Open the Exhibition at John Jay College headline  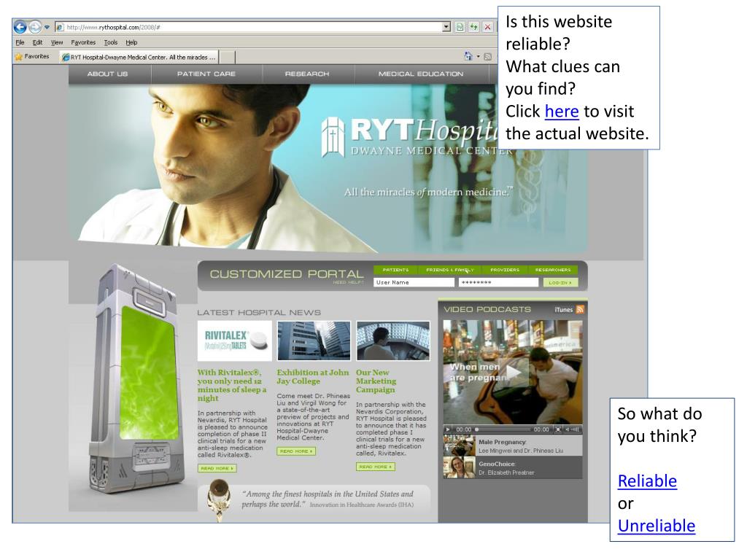(x=312, y=377)
